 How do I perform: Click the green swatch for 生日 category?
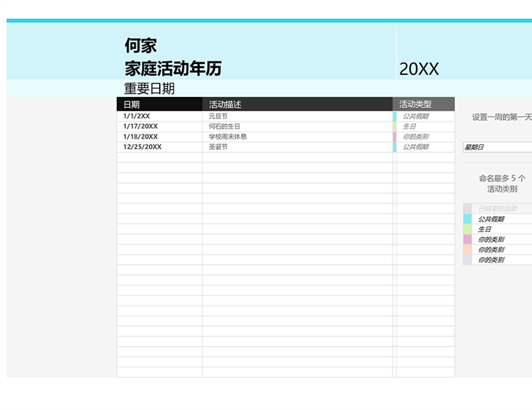click(467, 229)
